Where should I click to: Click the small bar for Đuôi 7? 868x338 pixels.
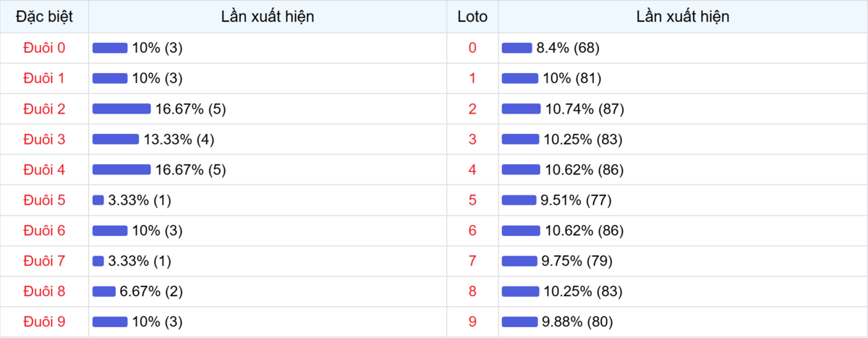pos(98,261)
